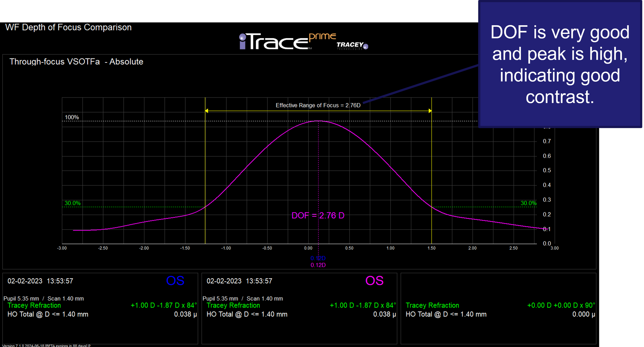Click the left green 30.0% threshold label
This screenshot has width=644, height=347.
coord(72,203)
